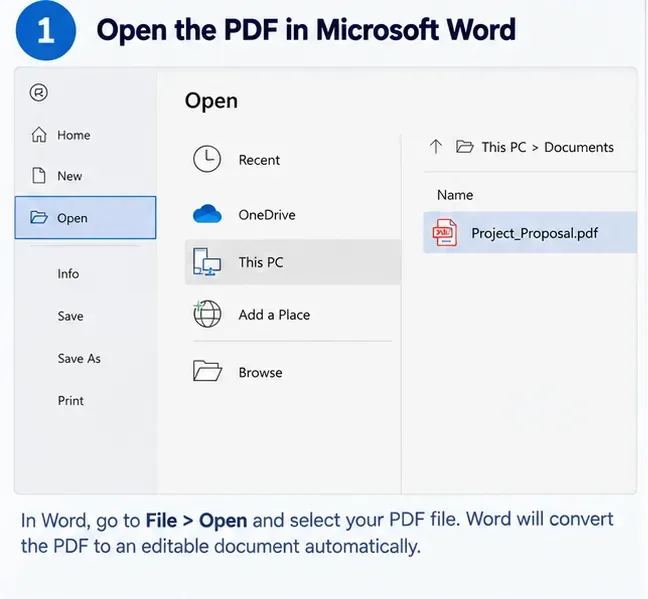
Task: Click the New blank document icon
Action: [x=39, y=175]
